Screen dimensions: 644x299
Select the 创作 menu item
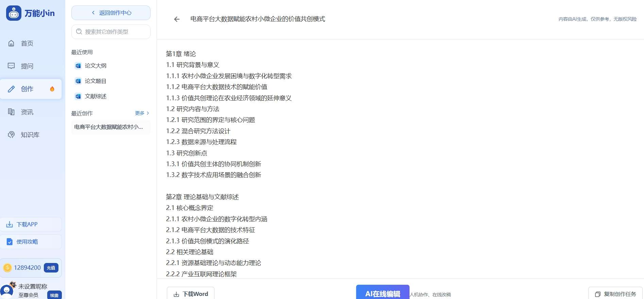pyautogui.click(x=31, y=89)
